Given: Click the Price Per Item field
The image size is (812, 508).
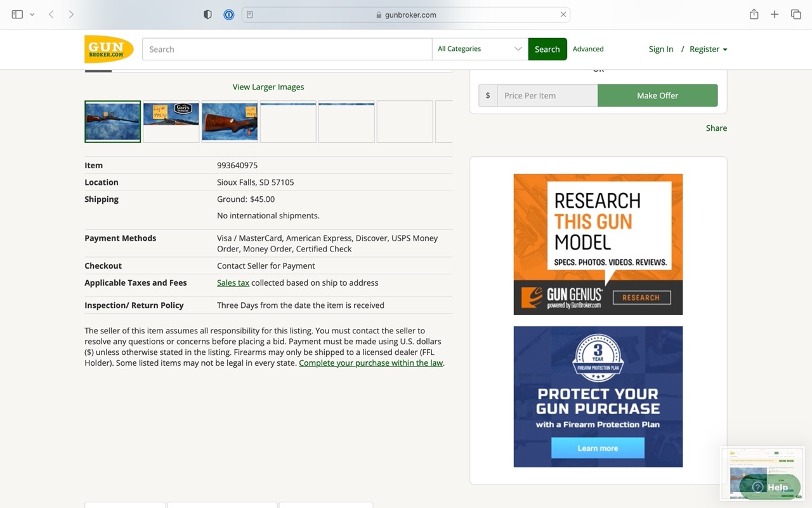Looking at the screenshot, I should coord(547,95).
